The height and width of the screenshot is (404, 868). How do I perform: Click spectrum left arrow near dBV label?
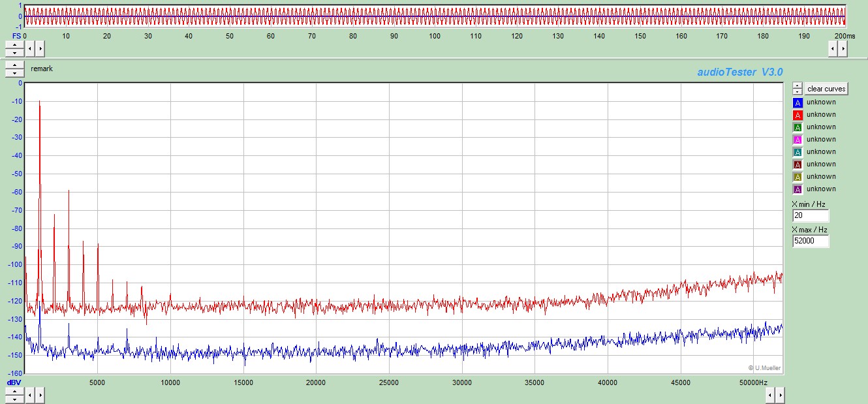point(31,395)
